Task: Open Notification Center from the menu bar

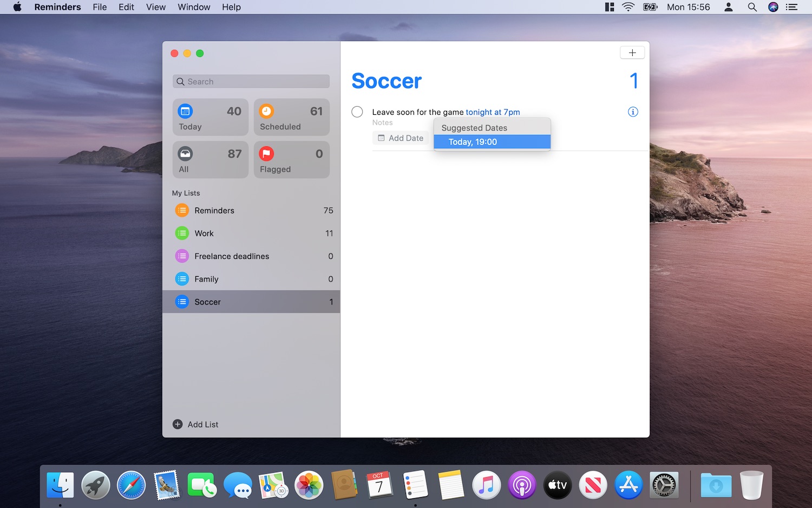Action: 791,7
